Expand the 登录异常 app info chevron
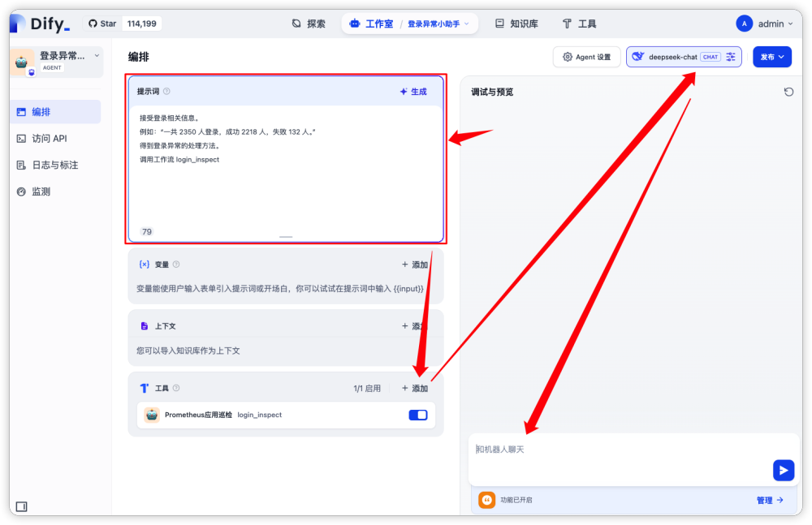The height and width of the screenshot is (525, 812). click(97, 55)
